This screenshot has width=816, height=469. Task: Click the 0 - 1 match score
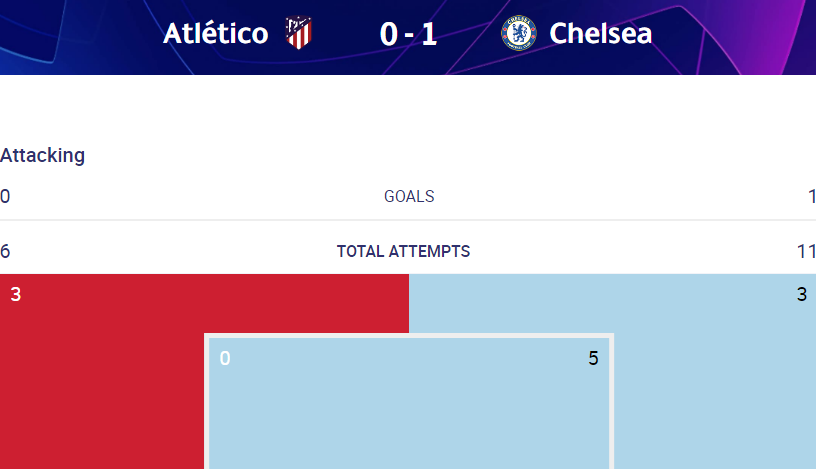pyautogui.click(x=408, y=34)
